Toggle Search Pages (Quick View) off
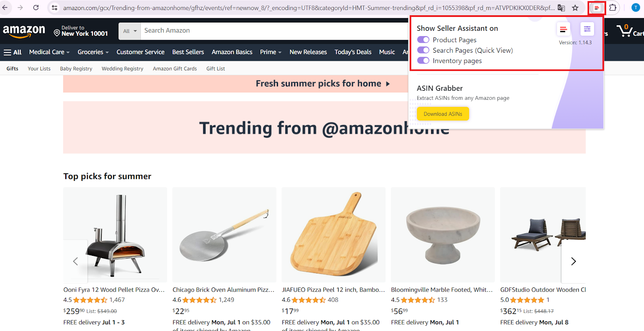The width and height of the screenshot is (644, 331). click(x=423, y=50)
